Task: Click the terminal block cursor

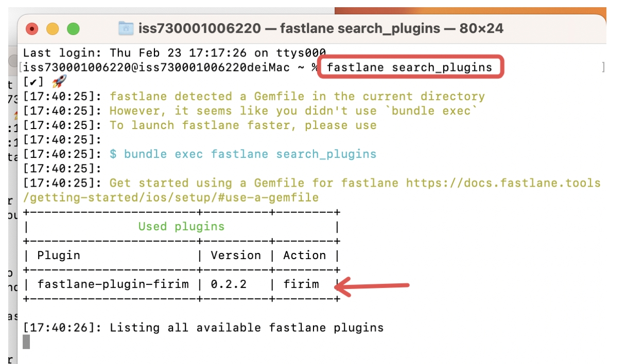Action: (x=26, y=342)
